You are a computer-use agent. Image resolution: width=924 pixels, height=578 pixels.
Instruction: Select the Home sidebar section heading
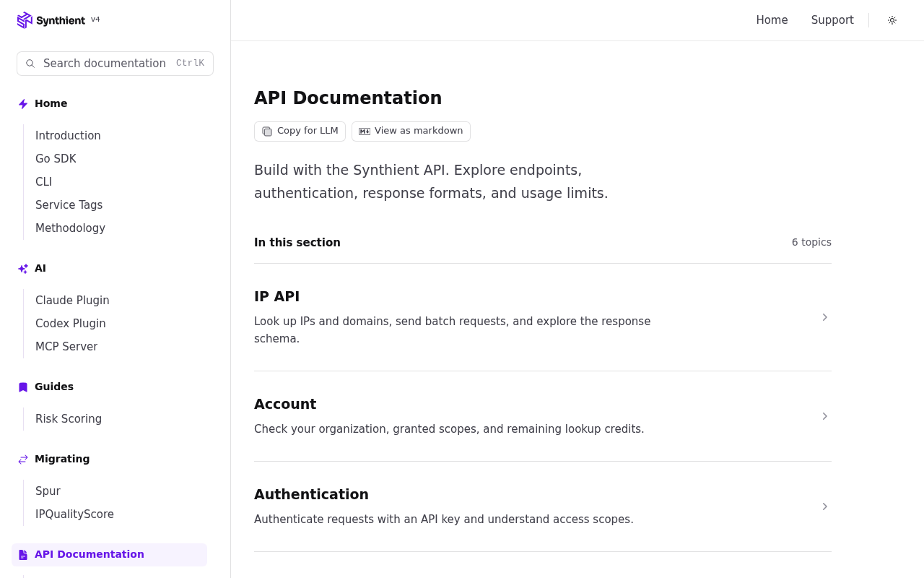[51, 103]
